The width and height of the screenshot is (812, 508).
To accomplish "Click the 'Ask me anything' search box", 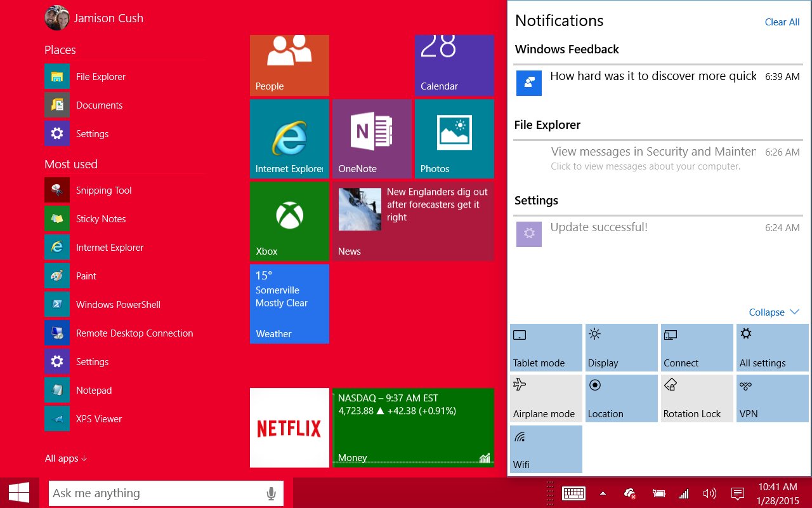I will (166, 493).
